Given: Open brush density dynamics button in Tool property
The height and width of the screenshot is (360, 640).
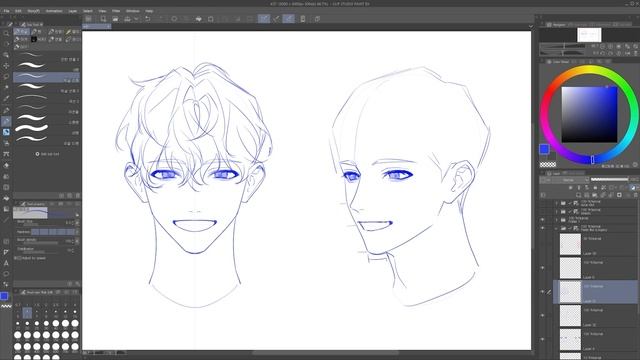Looking at the screenshot, I should (77, 241).
